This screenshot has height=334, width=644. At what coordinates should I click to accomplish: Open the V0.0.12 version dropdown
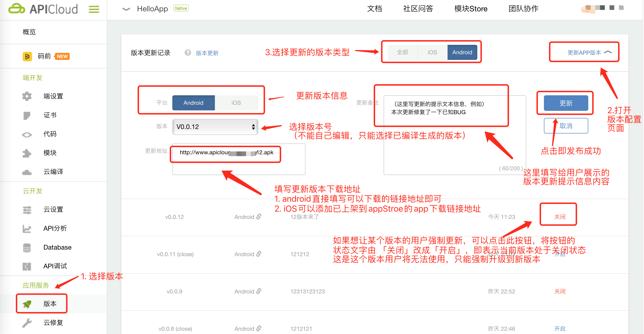pos(215,127)
